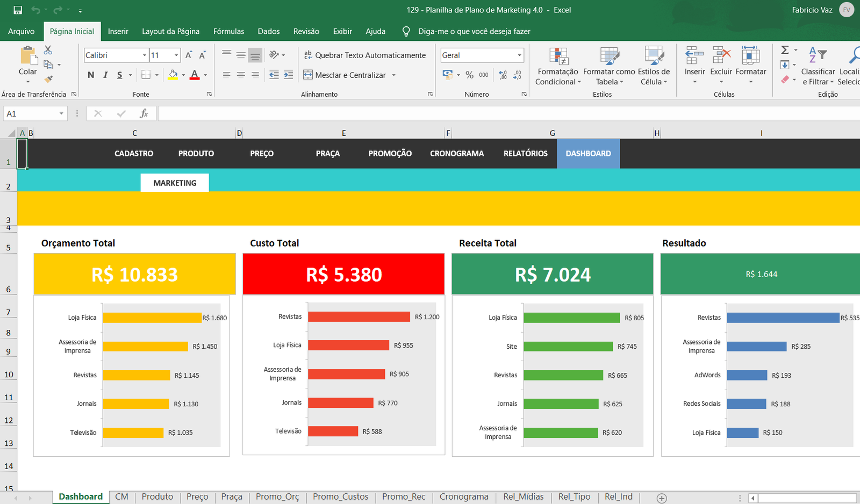The image size is (860, 504).
Task: Increase font size with larger A icon
Action: 189,55
